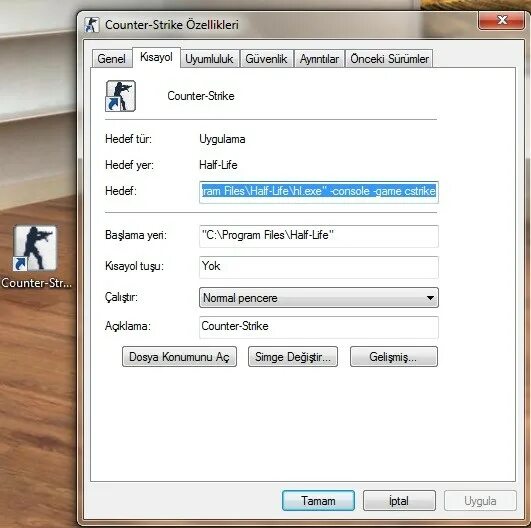Viewport: 531px width, 528px height.
Task: Close the Counter-Strike Özellikleri window
Action: (x=502, y=20)
